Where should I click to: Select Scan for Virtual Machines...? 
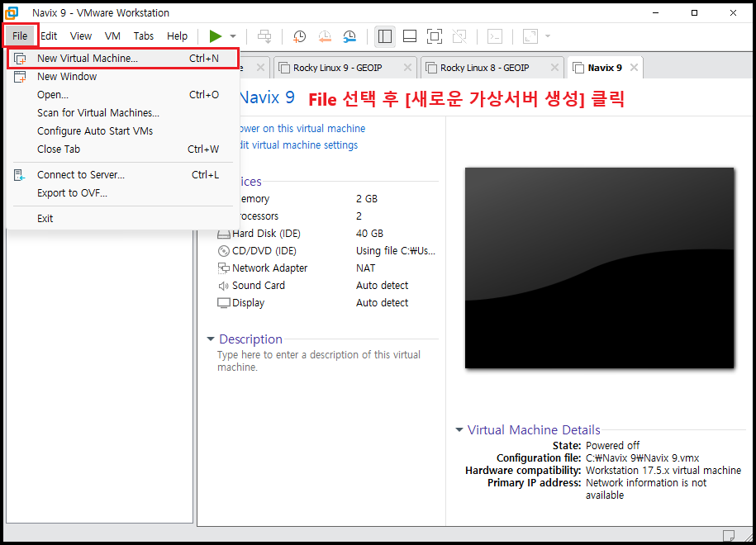(123, 113)
